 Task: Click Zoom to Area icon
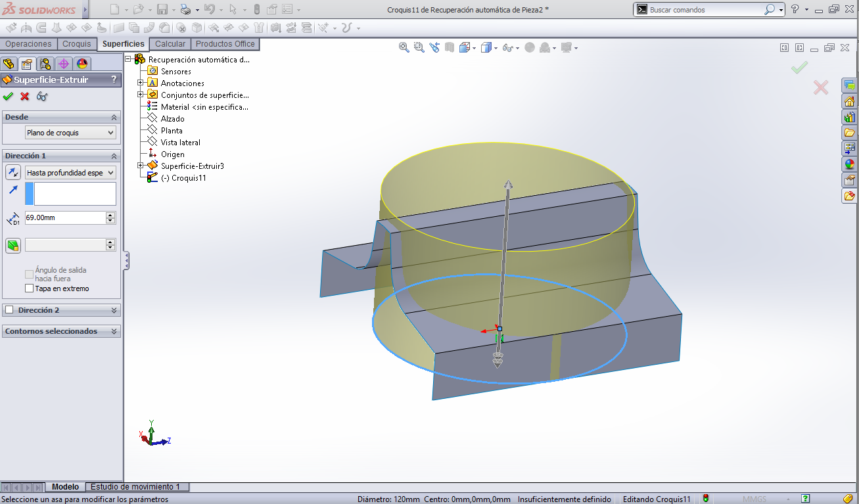(419, 47)
